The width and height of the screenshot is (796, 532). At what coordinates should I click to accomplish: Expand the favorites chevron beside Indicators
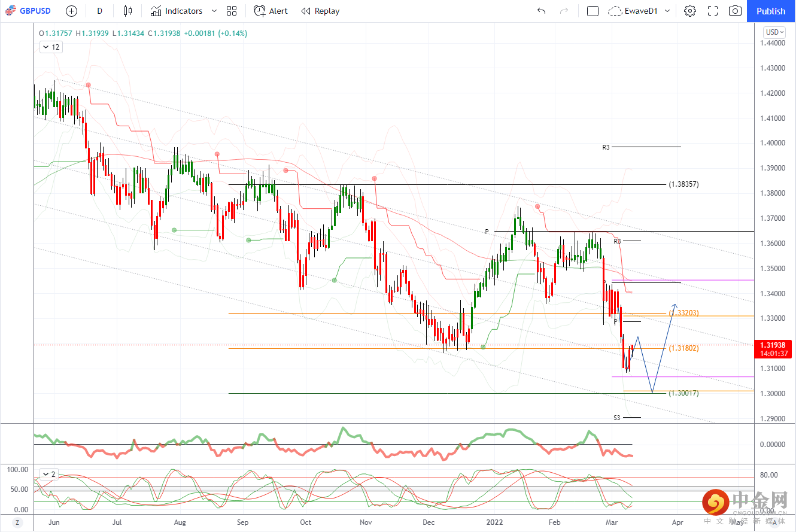pyautogui.click(x=214, y=11)
